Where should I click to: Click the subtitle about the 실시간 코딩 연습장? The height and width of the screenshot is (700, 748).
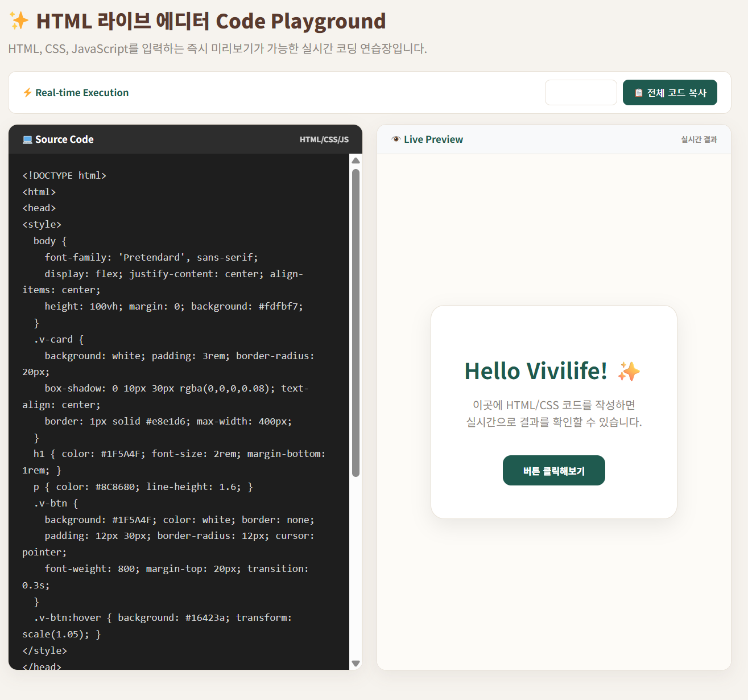pyautogui.click(x=217, y=48)
